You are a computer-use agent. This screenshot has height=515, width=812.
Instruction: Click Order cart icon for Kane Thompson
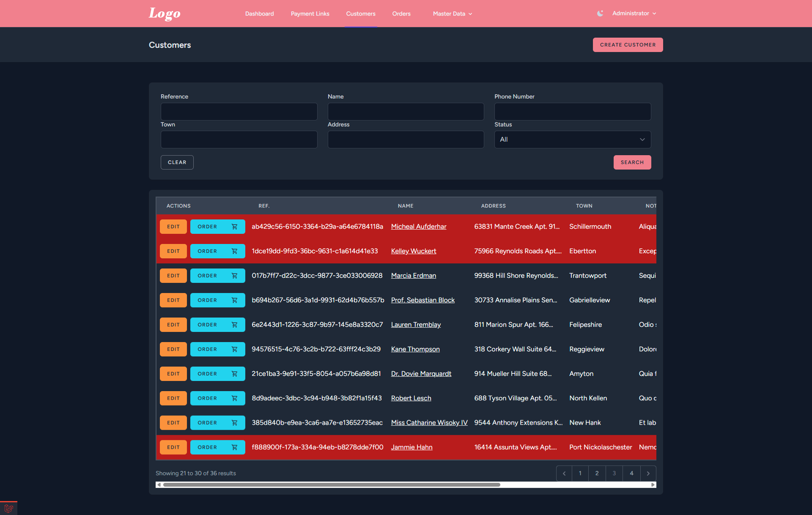pyautogui.click(x=234, y=349)
